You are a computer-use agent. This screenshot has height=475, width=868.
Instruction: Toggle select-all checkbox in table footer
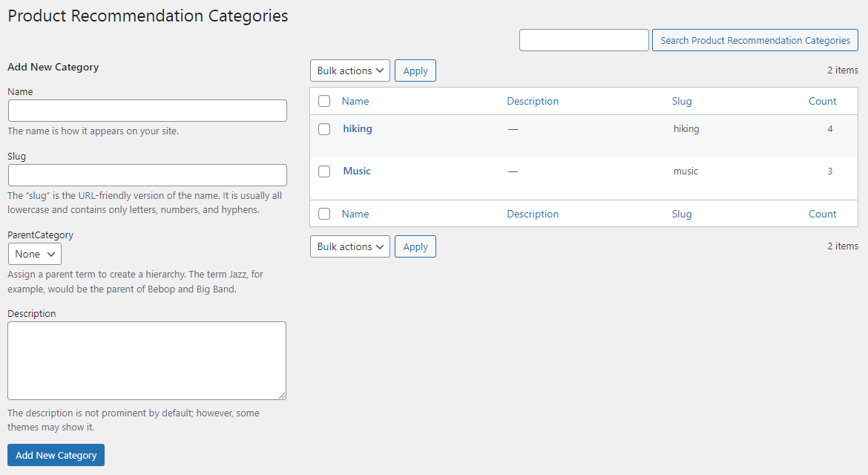(x=324, y=214)
